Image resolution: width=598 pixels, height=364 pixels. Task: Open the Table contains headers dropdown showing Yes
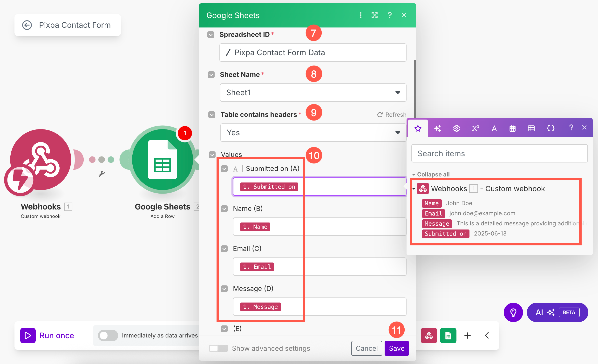pos(313,133)
